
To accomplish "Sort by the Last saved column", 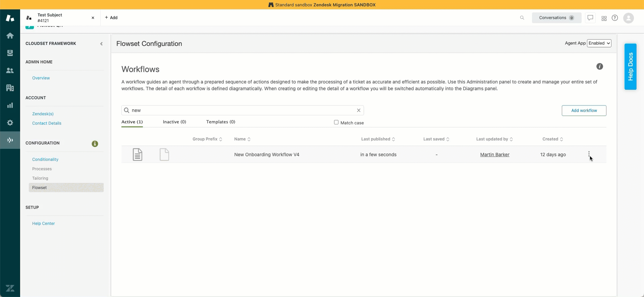I will click(x=436, y=139).
